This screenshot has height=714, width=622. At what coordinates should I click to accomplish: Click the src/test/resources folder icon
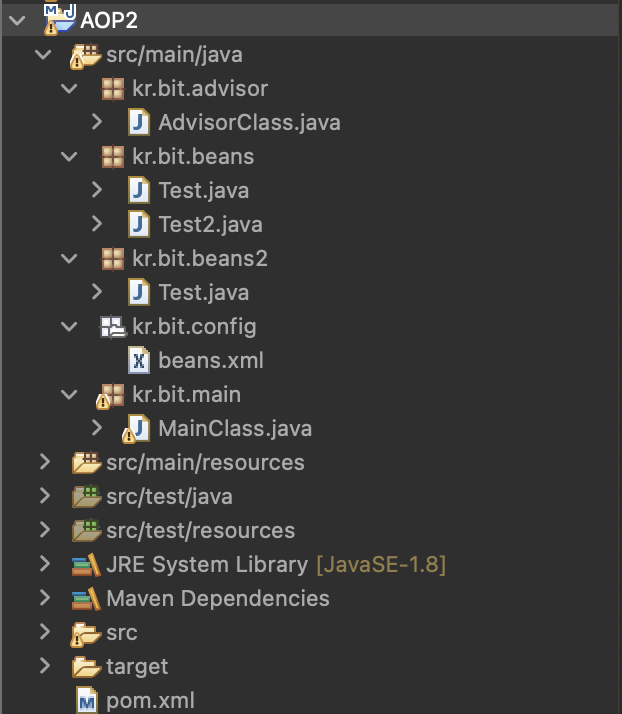coord(86,530)
